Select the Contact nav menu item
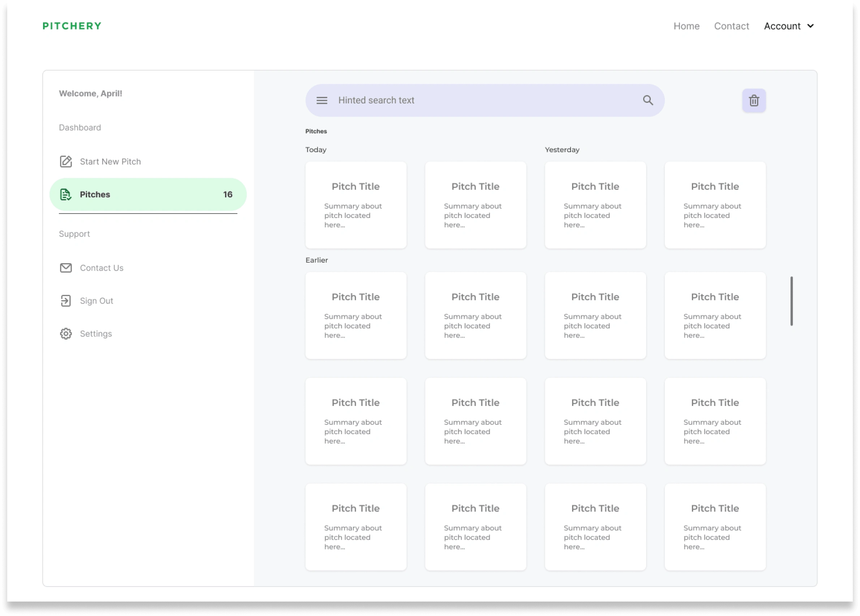Screen dimensions: 860x616 pos(731,25)
